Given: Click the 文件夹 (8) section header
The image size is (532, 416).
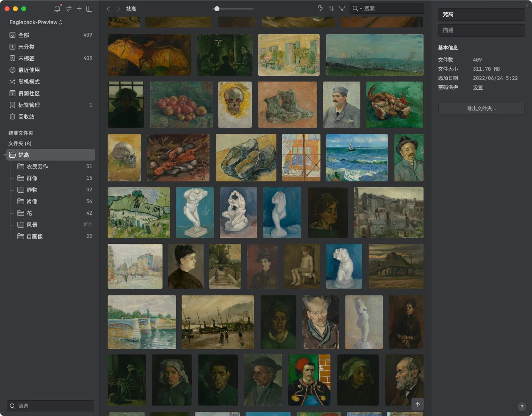Looking at the screenshot, I should tap(20, 144).
